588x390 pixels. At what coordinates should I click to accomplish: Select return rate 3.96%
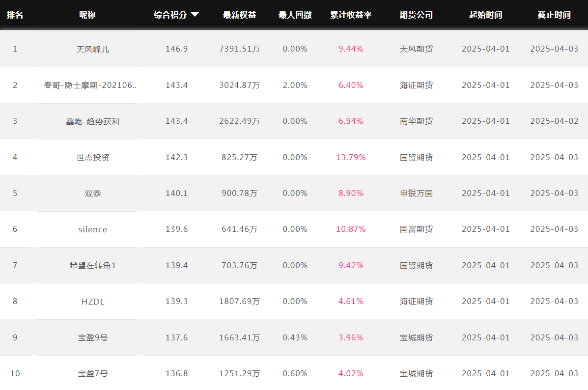pyautogui.click(x=351, y=337)
